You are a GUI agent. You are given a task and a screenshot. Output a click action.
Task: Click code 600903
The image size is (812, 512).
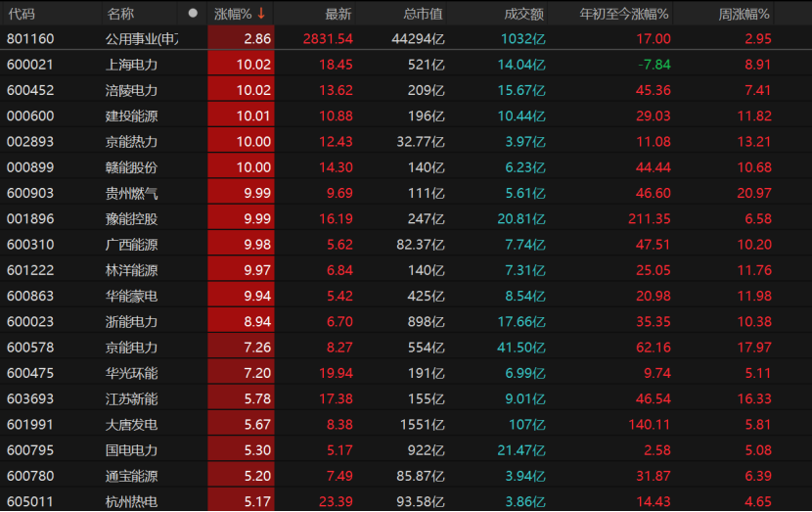coord(30,193)
